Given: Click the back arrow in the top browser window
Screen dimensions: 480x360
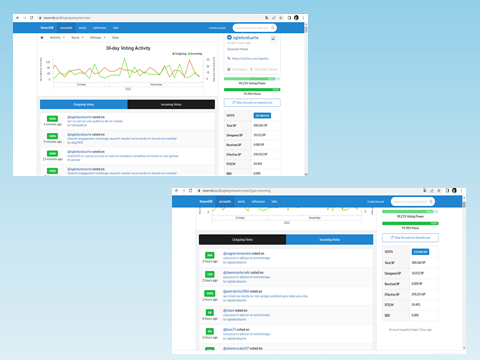Looking at the screenshot, I should point(18,18).
